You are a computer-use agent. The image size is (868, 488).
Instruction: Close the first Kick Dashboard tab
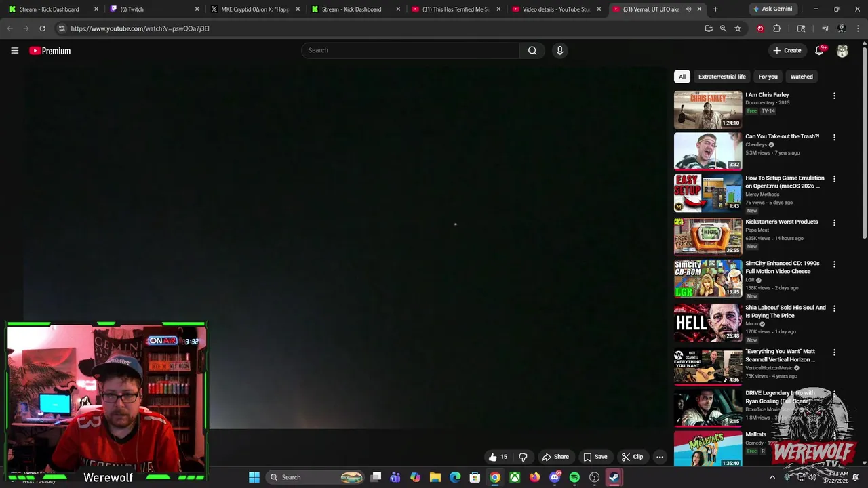96,9
